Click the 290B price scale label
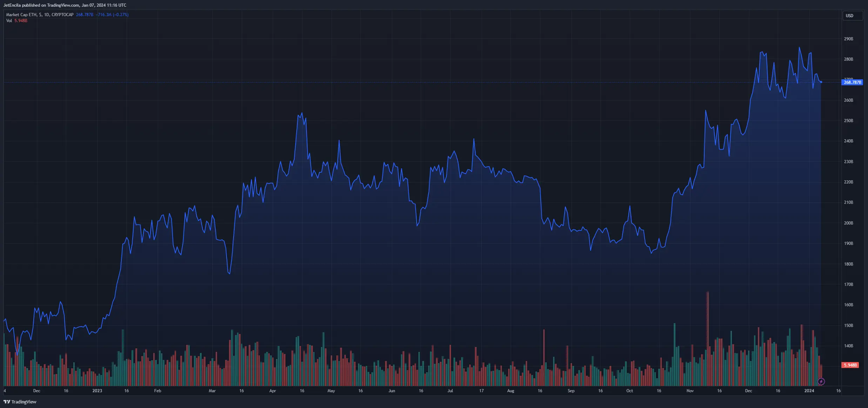 848,39
